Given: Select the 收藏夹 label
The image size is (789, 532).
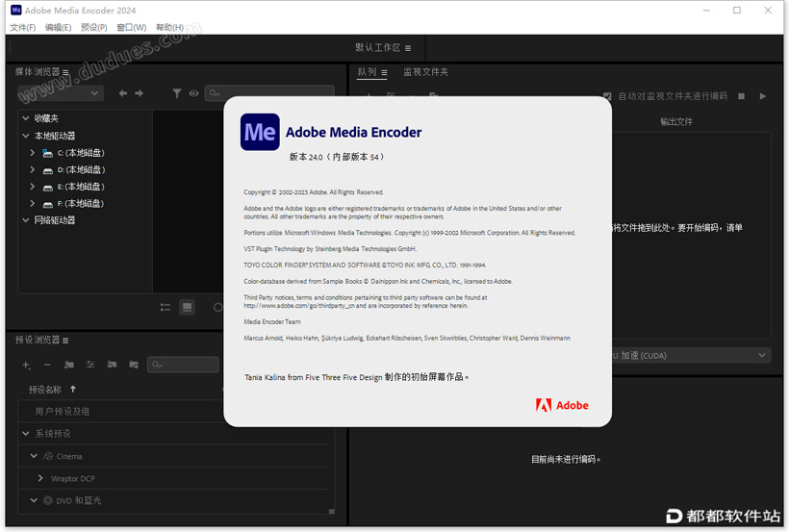Looking at the screenshot, I should tap(46, 118).
